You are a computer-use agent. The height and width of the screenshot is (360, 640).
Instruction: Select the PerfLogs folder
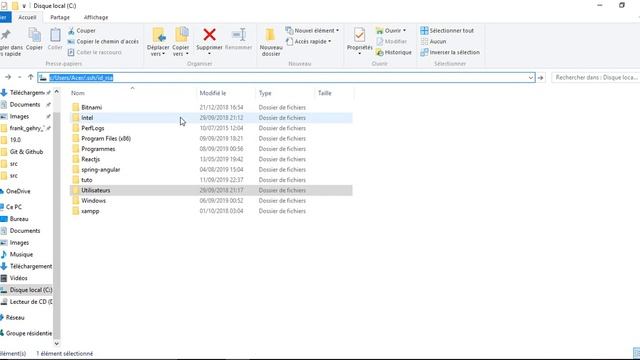pyautogui.click(x=211, y=128)
